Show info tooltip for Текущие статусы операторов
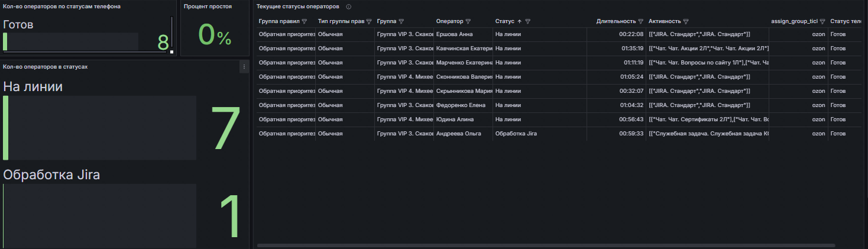 click(348, 7)
